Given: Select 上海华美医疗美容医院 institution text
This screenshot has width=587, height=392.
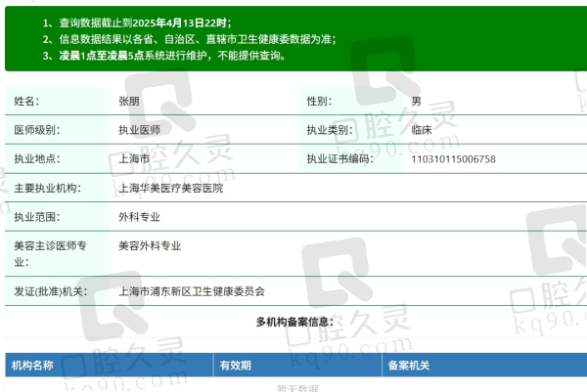Looking at the screenshot, I should [x=170, y=188].
